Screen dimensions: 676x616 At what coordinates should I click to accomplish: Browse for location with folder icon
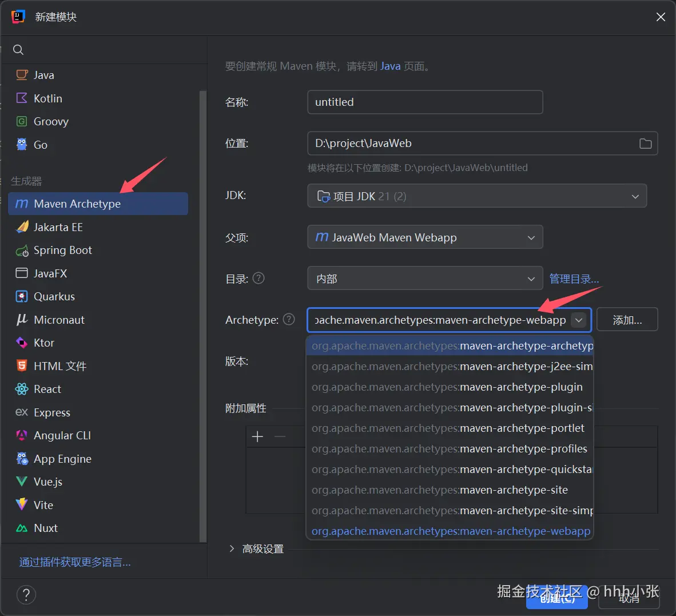pos(645,144)
